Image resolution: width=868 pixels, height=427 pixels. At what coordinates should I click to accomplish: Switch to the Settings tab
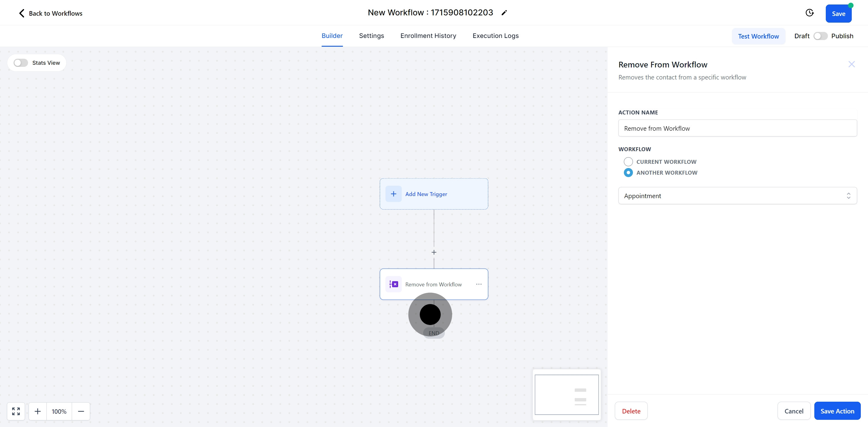click(371, 36)
